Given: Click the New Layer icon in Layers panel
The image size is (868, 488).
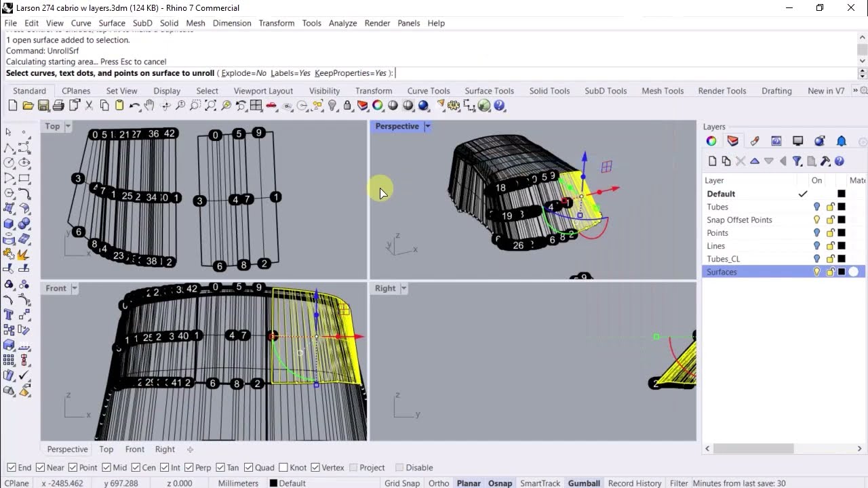Looking at the screenshot, I should click(712, 161).
